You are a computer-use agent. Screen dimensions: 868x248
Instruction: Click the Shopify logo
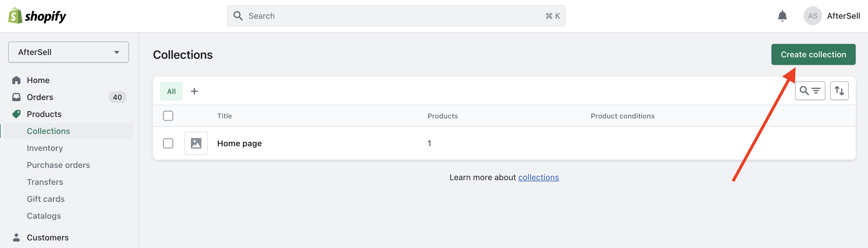pos(37,16)
